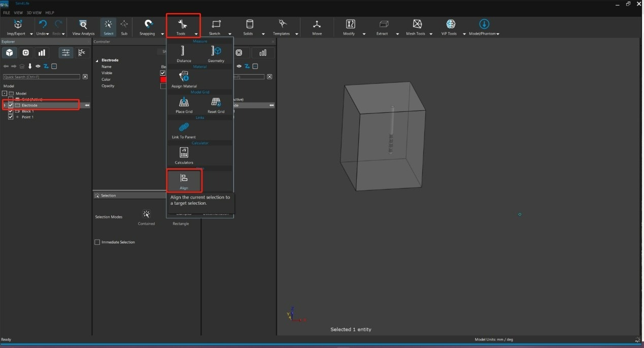
Task: Uncheck the Block 1 visibility checkbox
Action: [11, 111]
